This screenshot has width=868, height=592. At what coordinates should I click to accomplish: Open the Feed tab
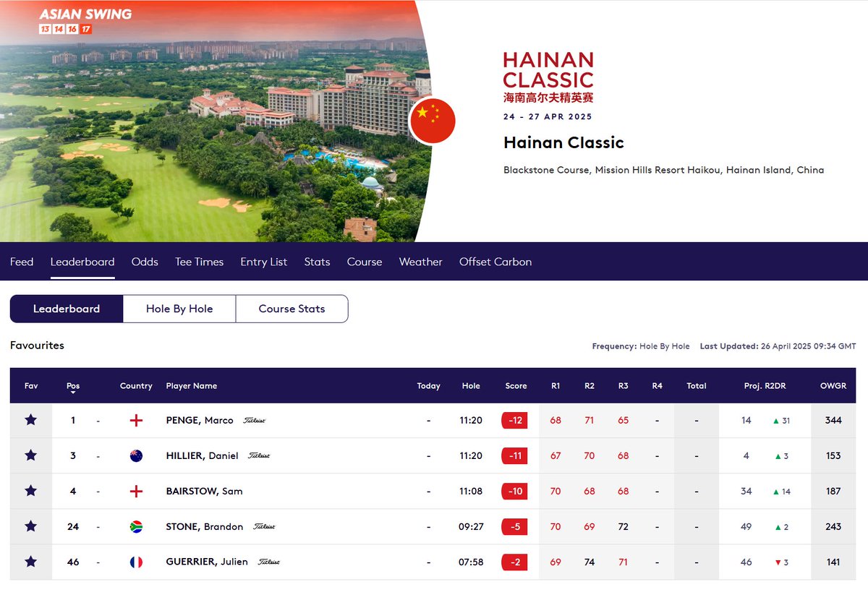click(22, 262)
